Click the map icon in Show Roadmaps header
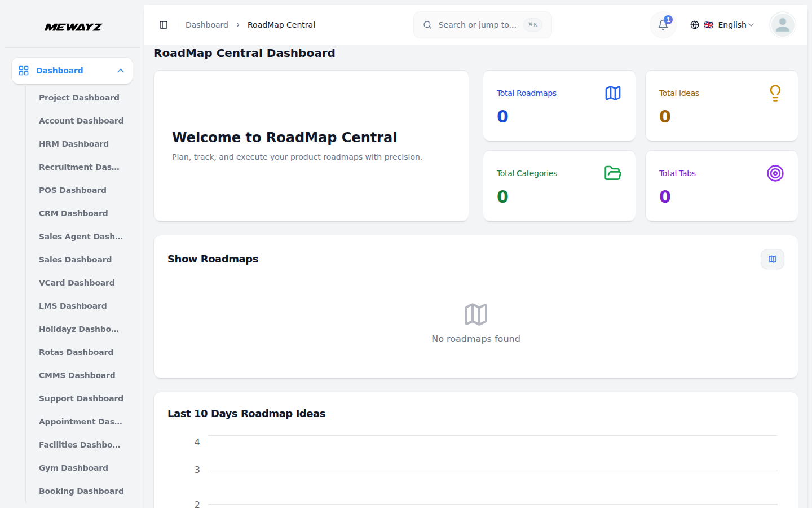 pos(772,259)
